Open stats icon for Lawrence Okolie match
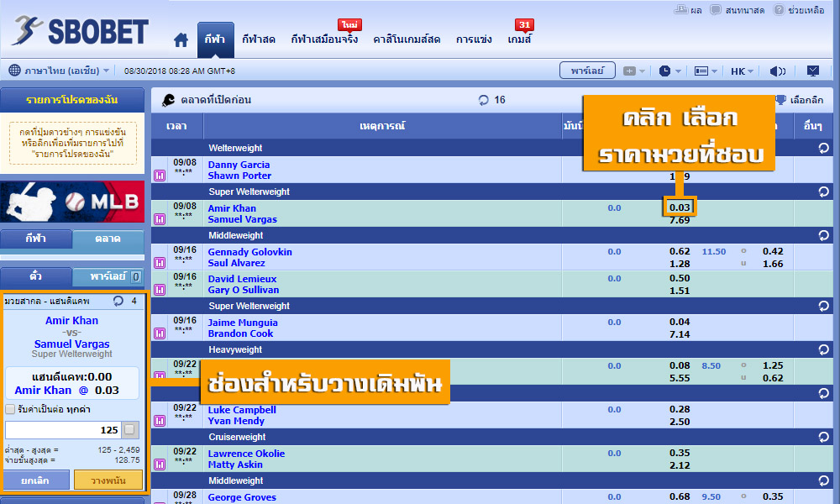Screen dimensions: 840x504 160,465
